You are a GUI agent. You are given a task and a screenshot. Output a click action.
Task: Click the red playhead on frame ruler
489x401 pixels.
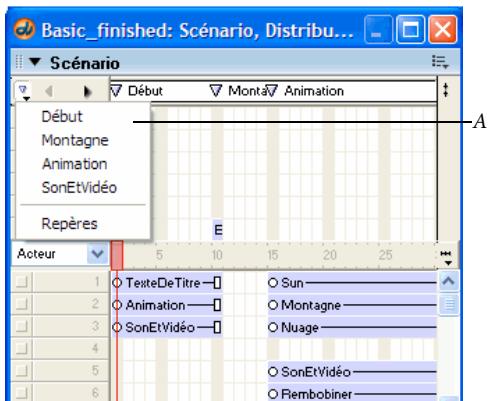117,256
